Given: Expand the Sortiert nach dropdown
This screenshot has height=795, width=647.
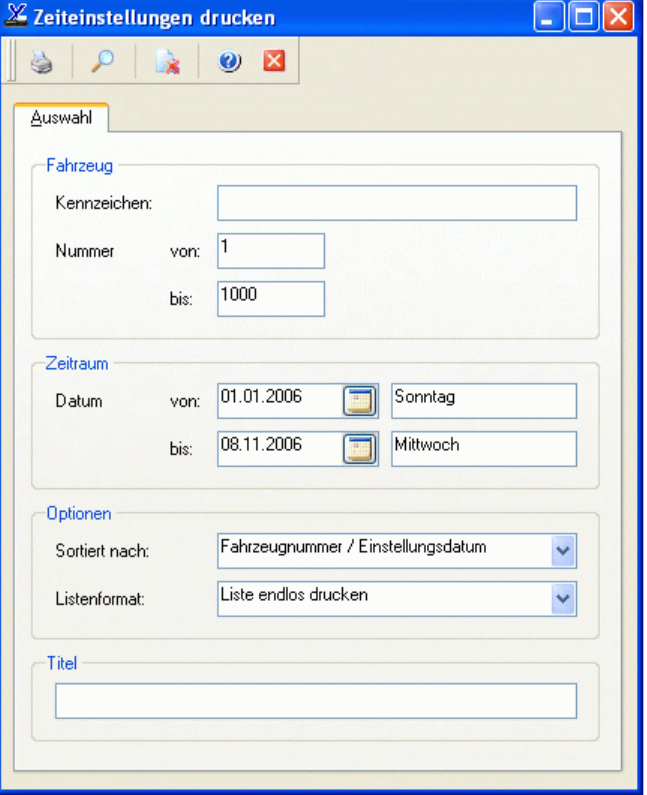Looking at the screenshot, I should (563, 550).
